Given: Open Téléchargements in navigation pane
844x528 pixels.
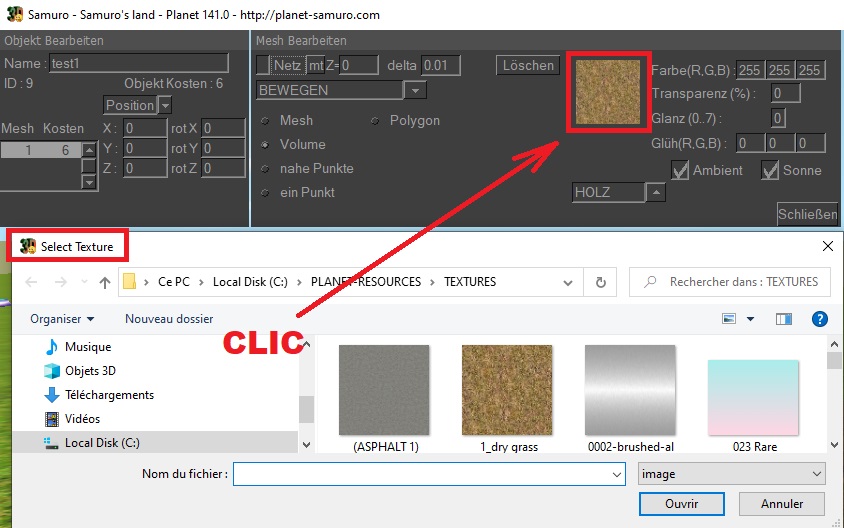Looking at the screenshot, I should [109, 395].
